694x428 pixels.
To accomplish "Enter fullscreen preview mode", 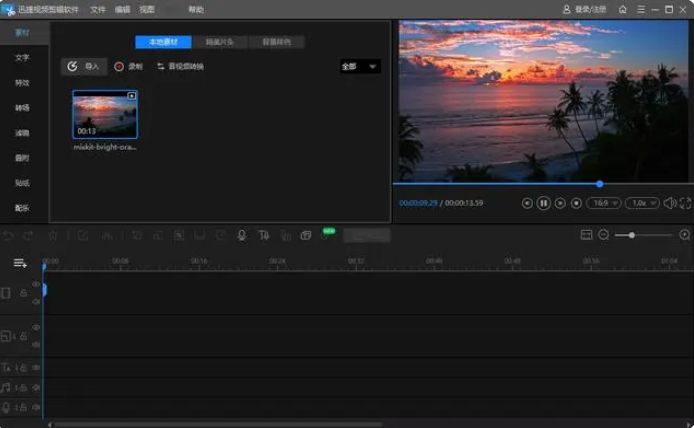I will [x=685, y=203].
